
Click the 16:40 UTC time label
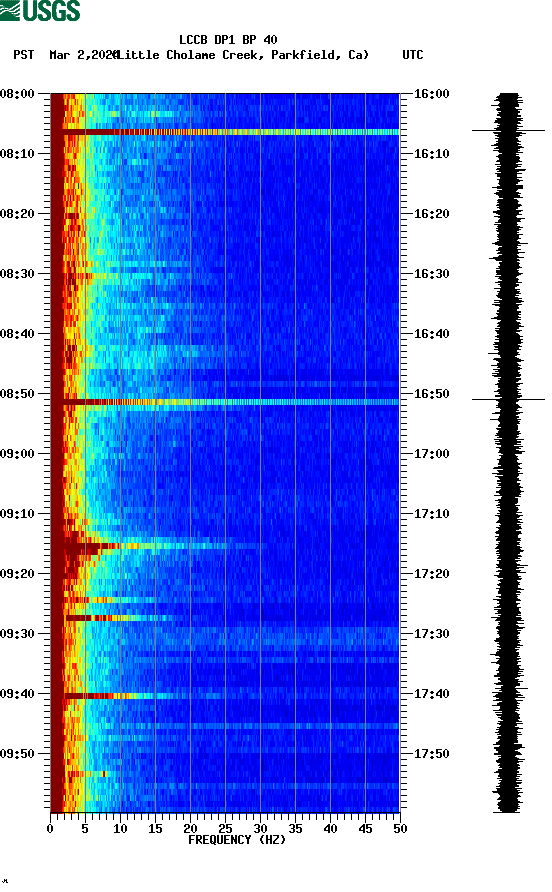(431, 333)
